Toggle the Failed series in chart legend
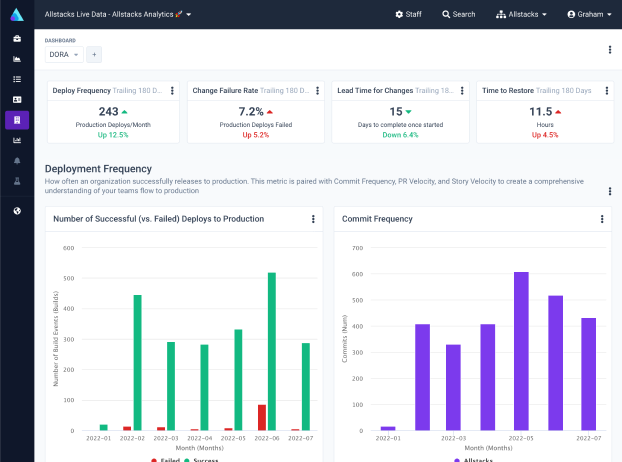The image size is (622, 462). click(166, 459)
